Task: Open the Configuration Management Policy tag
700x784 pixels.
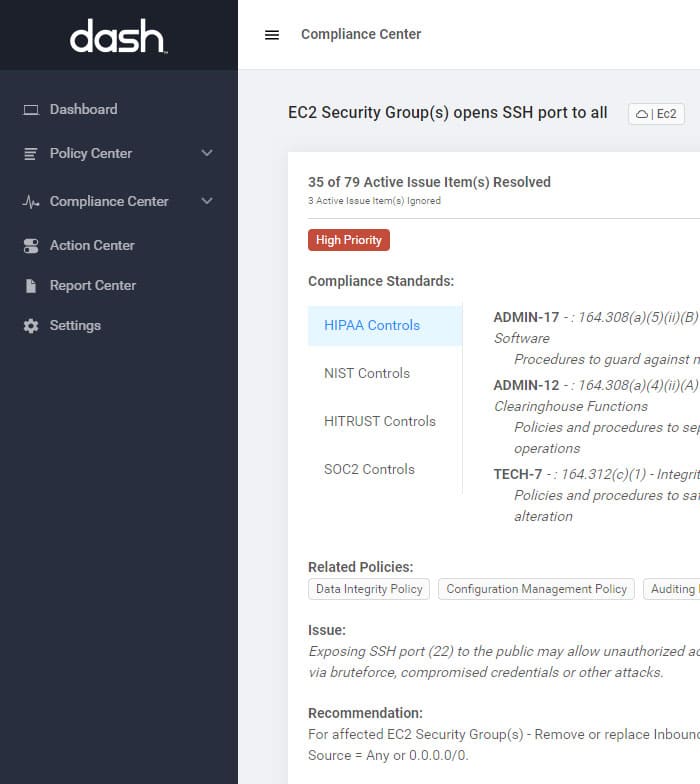Action: click(536, 589)
